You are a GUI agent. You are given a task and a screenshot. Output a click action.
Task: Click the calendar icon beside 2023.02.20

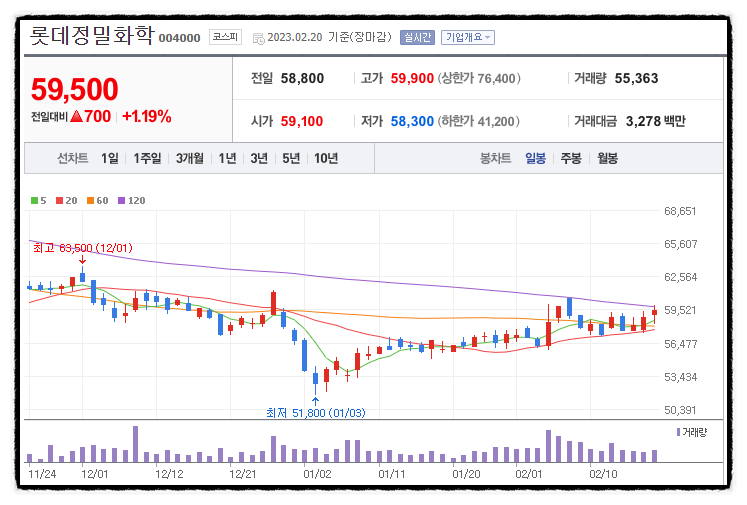point(258,39)
